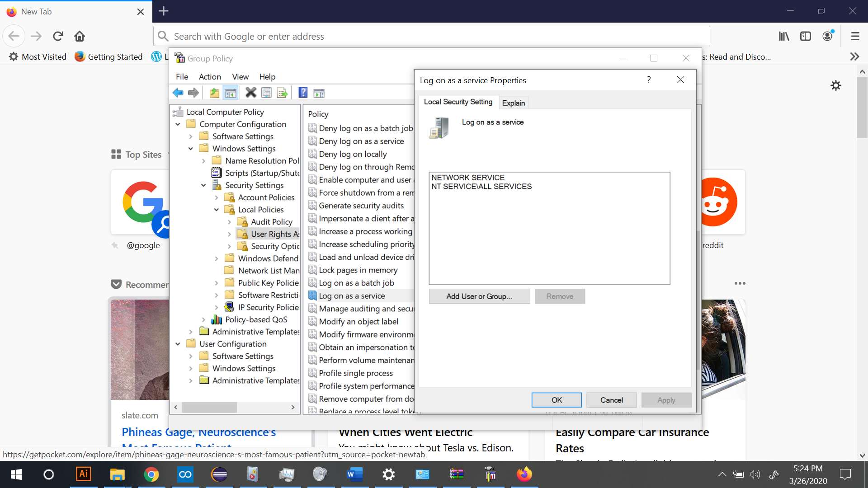Select NETWORK SERVICE in the accounts list
The width and height of the screenshot is (868, 488).
click(x=468, y=178)
